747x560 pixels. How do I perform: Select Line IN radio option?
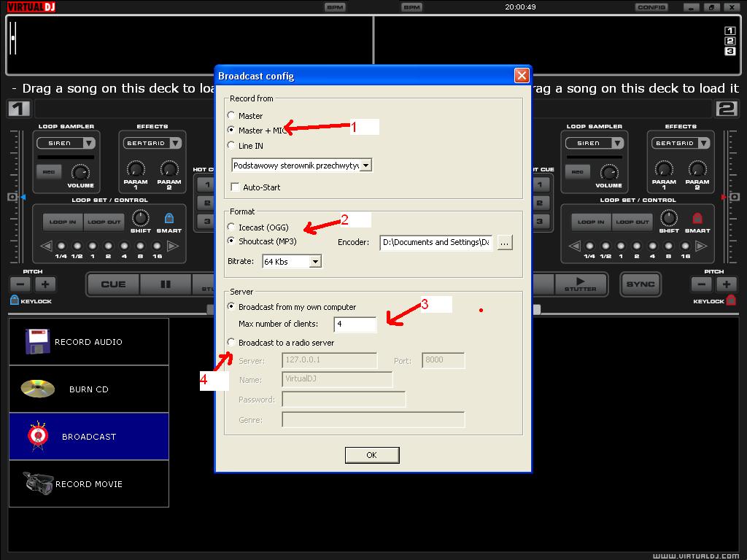click(x=231, y=145)
